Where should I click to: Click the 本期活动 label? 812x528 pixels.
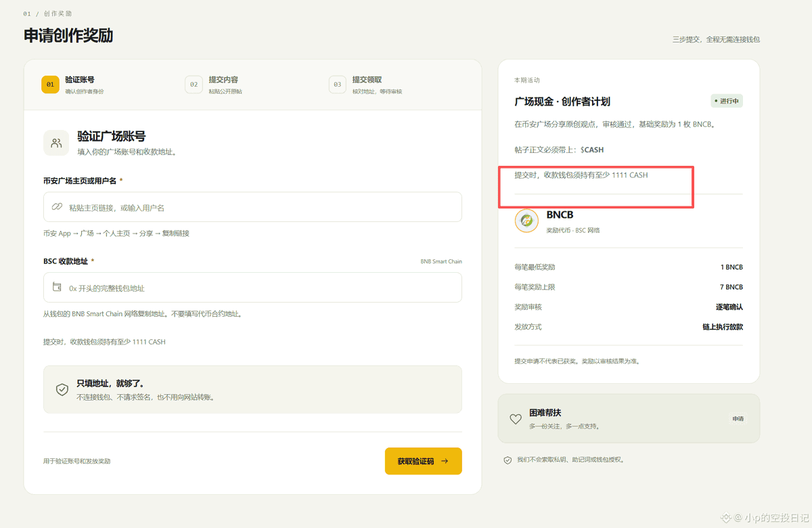pos(527,81)
